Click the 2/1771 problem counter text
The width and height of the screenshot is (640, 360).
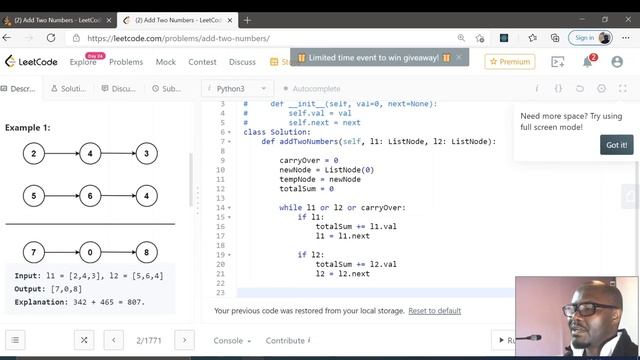(x=149, y=340)
